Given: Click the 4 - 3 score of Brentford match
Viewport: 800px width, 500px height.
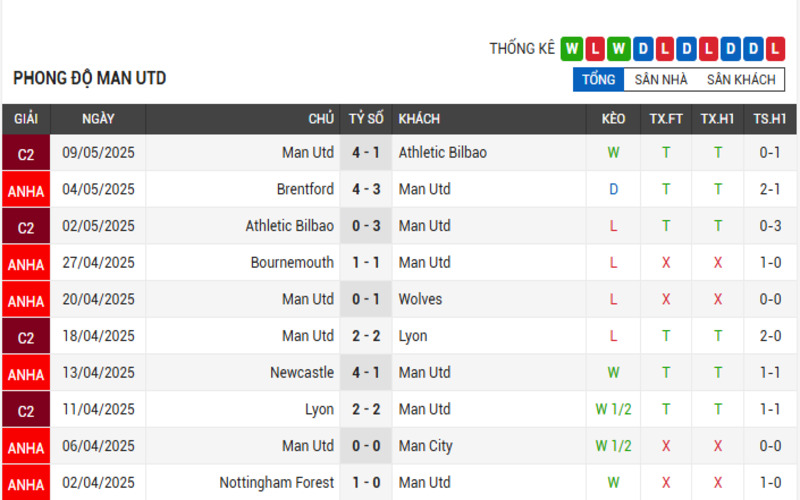Looking at the screenshot, I should [366, 189].
